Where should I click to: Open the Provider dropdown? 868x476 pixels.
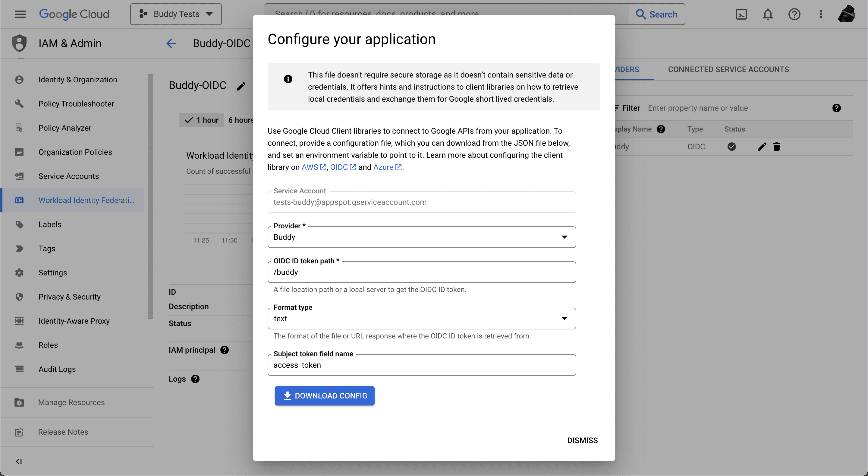pos(422,237)
